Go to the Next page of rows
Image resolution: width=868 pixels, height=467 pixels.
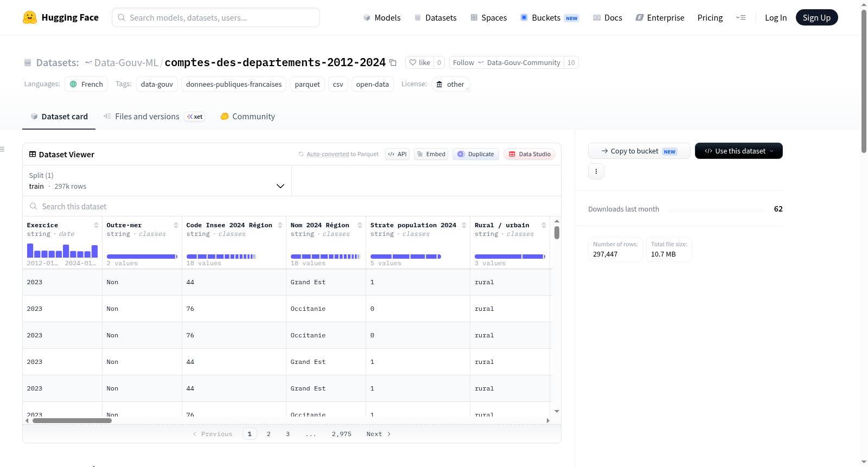pyautogui.click(x=379, y=434)
